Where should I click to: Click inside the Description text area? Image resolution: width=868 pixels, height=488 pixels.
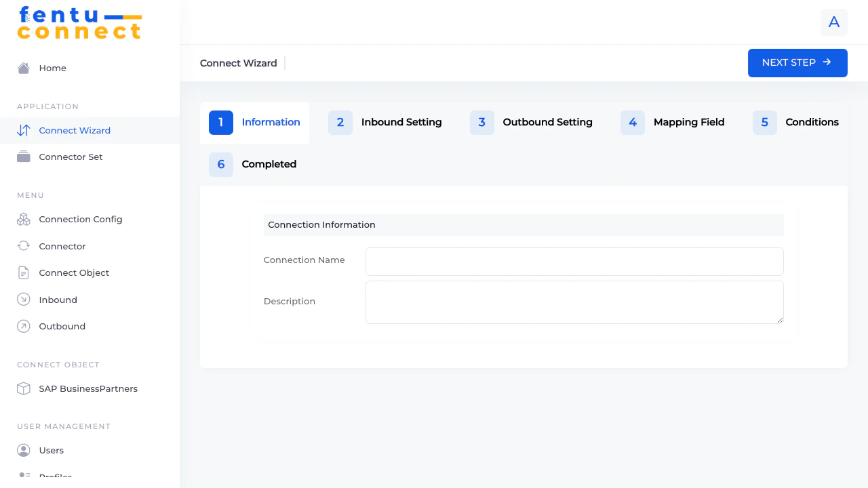574,302
